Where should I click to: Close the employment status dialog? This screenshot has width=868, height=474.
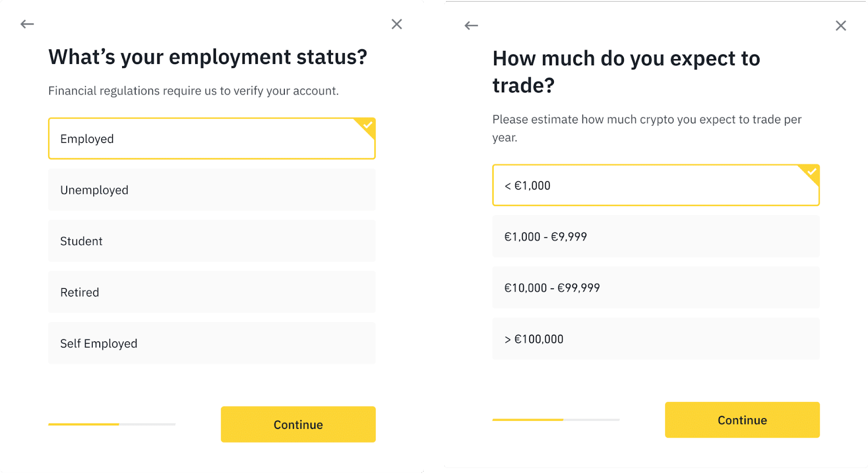click(397, 24)
